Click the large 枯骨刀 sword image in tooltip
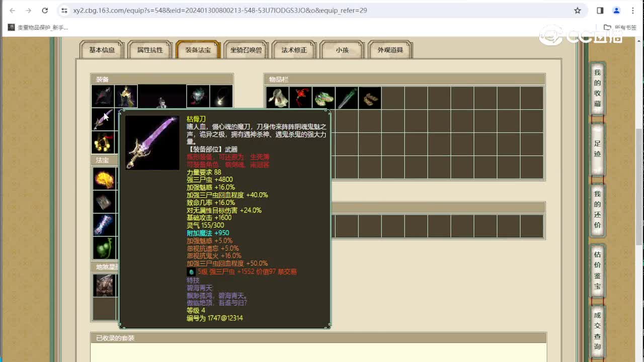The image size is (644, 362). pos(152,143)
